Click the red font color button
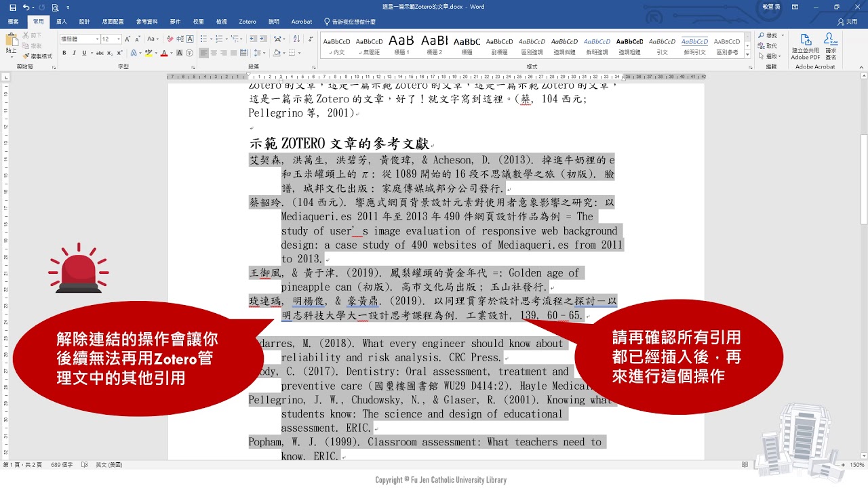 [163, 53]
